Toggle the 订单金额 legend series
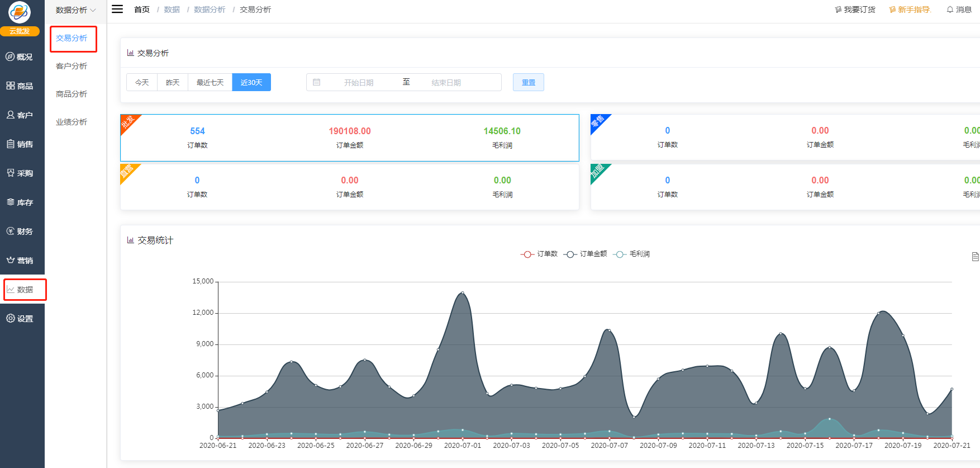The image size is (980, 468). (585, 254)
